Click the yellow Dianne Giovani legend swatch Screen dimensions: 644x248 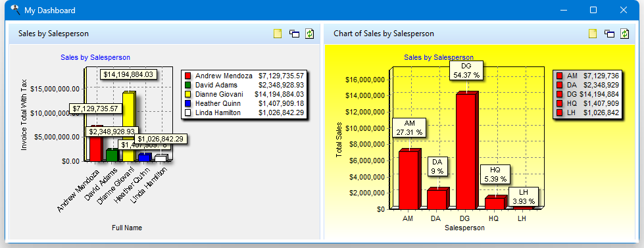click(x=188, y=95)
